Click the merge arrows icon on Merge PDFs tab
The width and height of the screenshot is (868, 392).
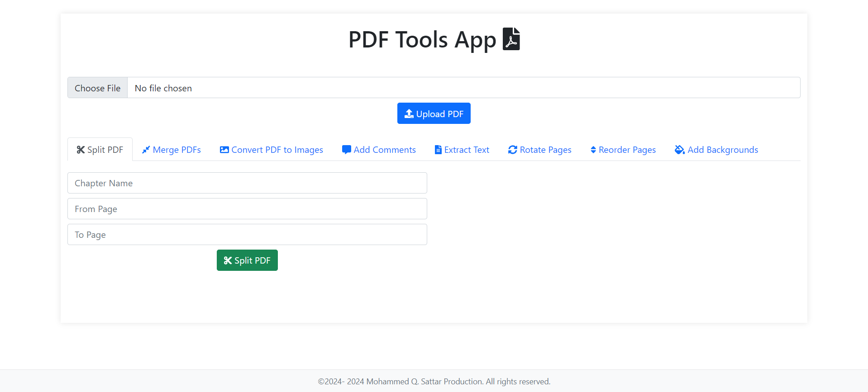(146, 150)
